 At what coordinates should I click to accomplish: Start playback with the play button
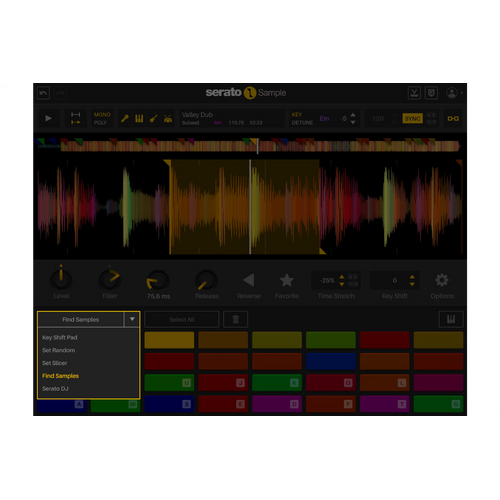coord(49,118)
